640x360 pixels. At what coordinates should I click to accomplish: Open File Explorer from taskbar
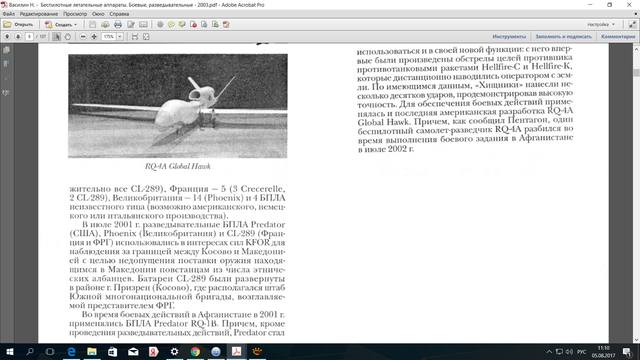(92, 351)
